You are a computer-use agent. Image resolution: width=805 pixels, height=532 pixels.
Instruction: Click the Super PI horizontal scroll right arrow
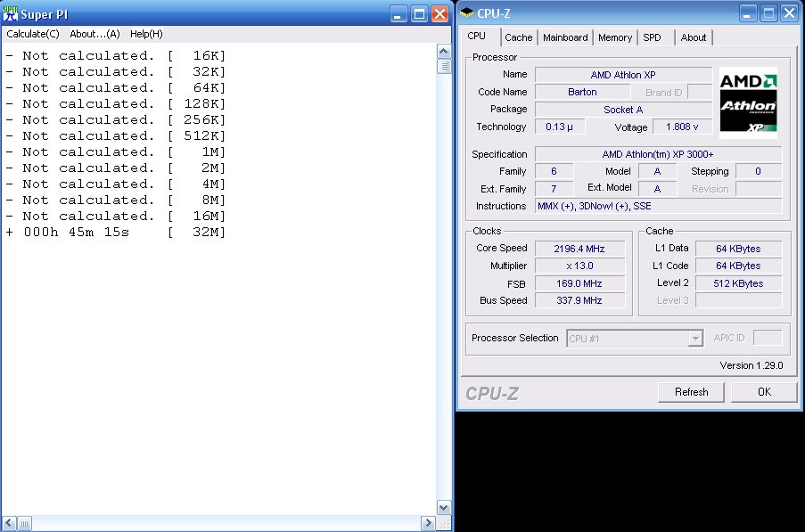[x=428, y=523]
